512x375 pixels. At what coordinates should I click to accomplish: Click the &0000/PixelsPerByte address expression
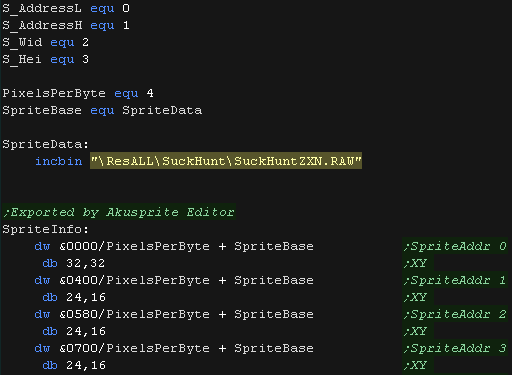(135, 246)
